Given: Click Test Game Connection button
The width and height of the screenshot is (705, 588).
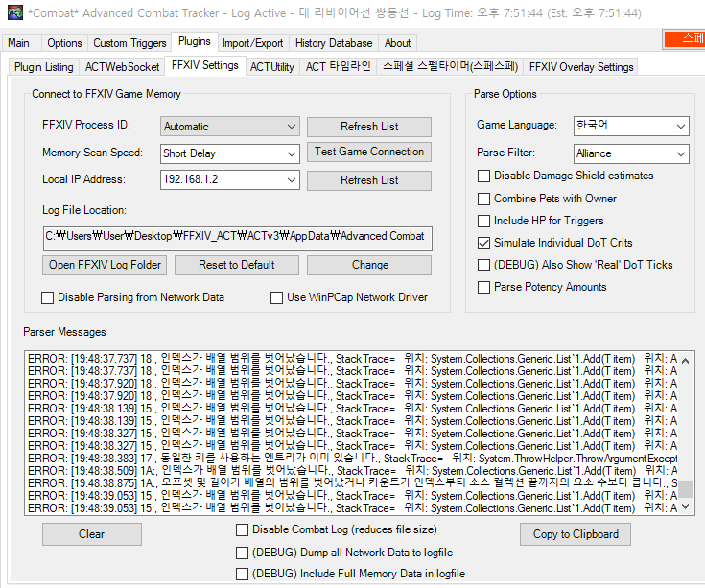Looking at the screenshot, I should pyautogui.click(x=369, y=152).
